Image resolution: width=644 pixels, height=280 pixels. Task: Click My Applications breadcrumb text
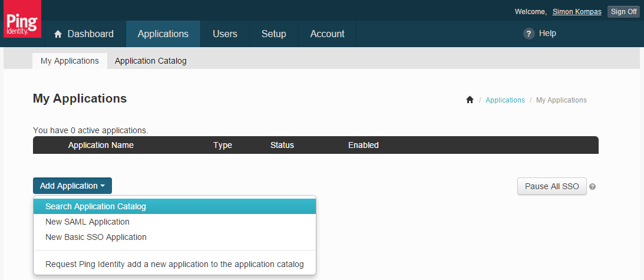[x=562, y=100]
